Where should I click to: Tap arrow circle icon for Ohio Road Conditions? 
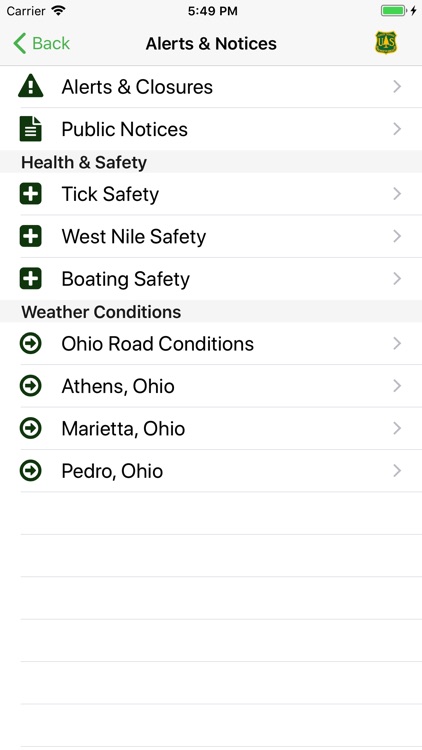[31, 343]
